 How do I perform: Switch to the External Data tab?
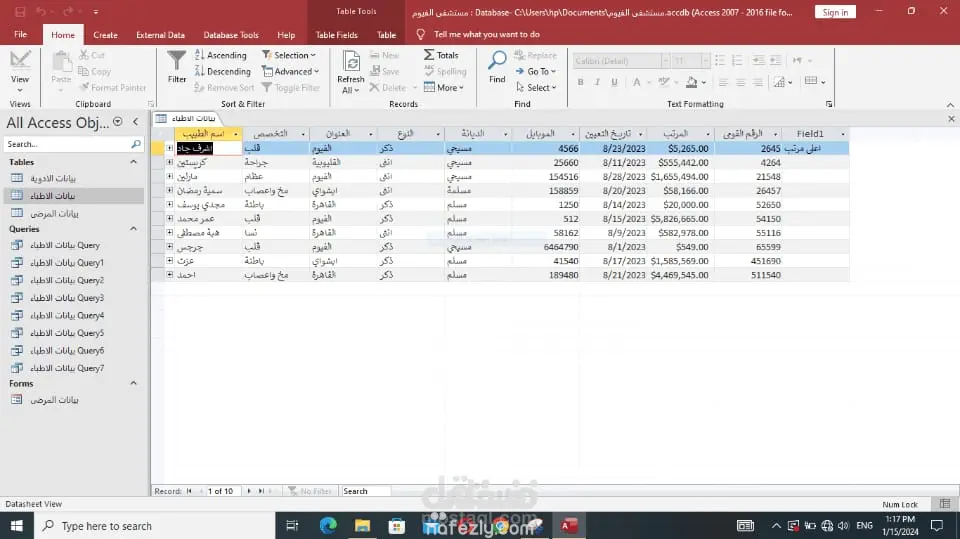[x=160, y=35]
